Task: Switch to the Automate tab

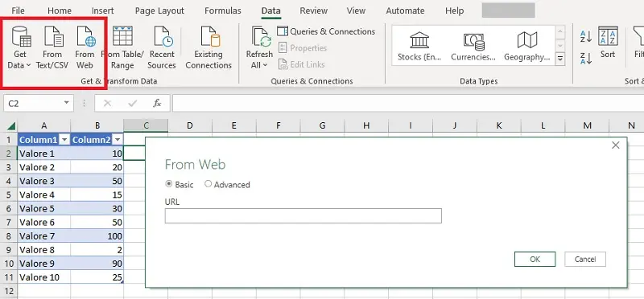Action: point(405,10)
